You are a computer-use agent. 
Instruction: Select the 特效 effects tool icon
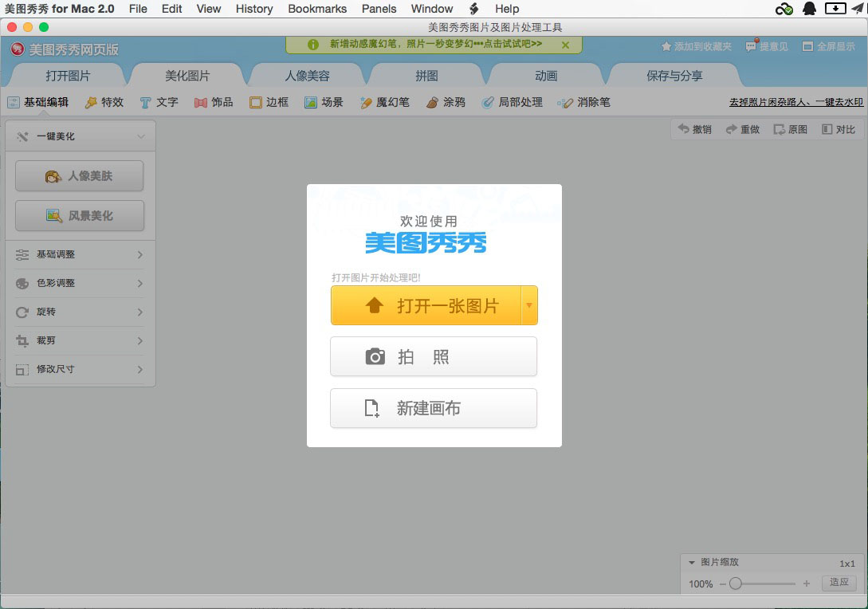coord(91,102)
